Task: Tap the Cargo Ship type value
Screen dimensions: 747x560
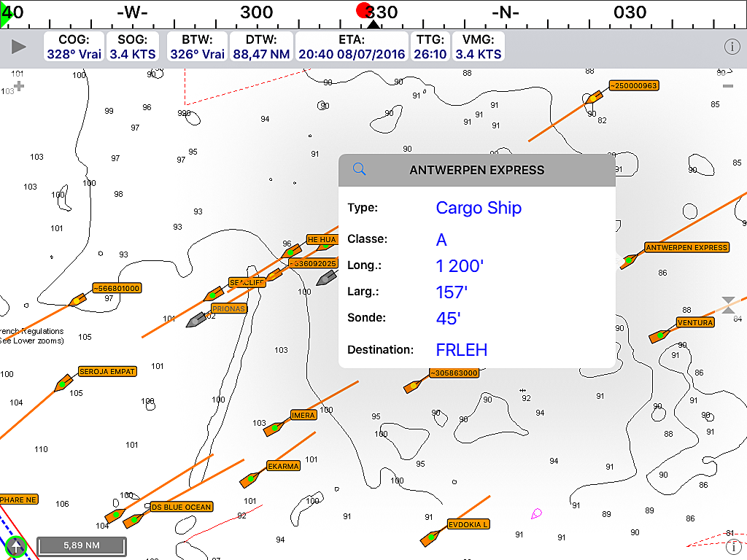Action: pyautogui.click(x=479, y=208)
